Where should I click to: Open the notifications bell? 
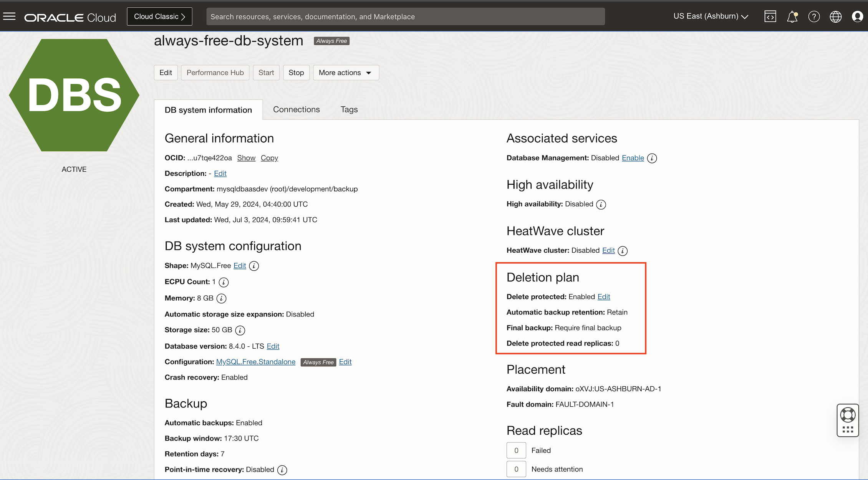point(792,17)
